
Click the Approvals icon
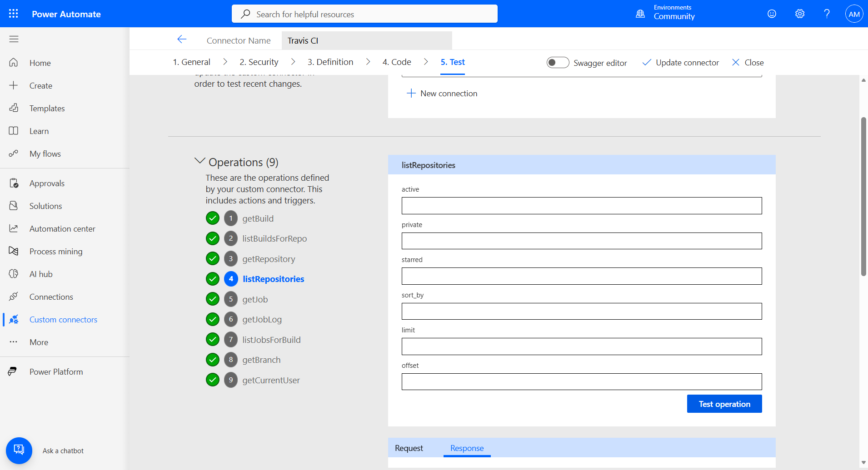click(x=14, y=183)
